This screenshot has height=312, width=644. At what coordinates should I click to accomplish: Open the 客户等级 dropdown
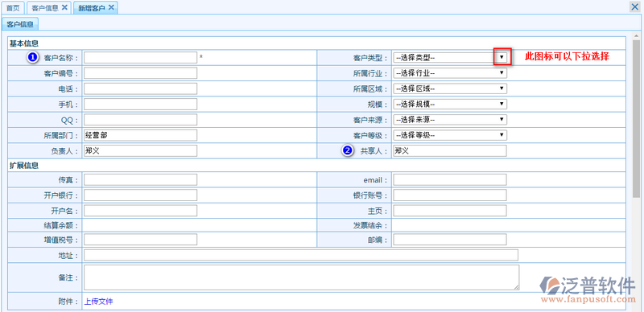point(450,135)
